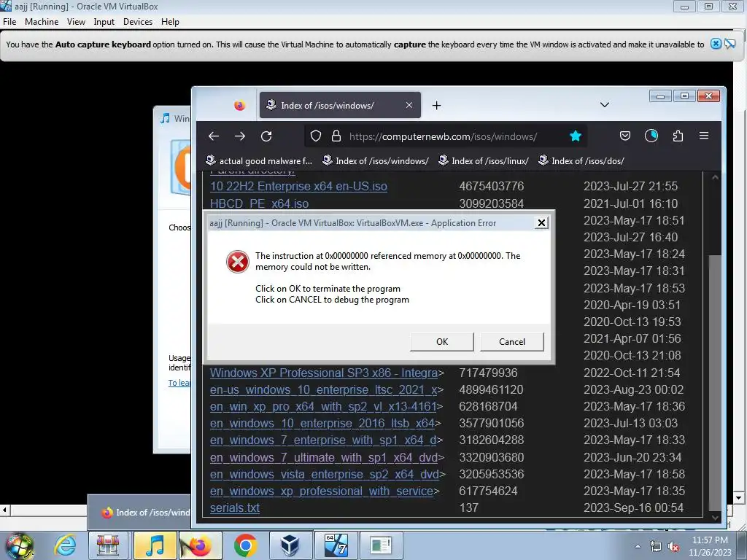This screenshot has height=560, width=747.
Task: Launch Internet Explorer from taskbar
Action: (64, 545)
